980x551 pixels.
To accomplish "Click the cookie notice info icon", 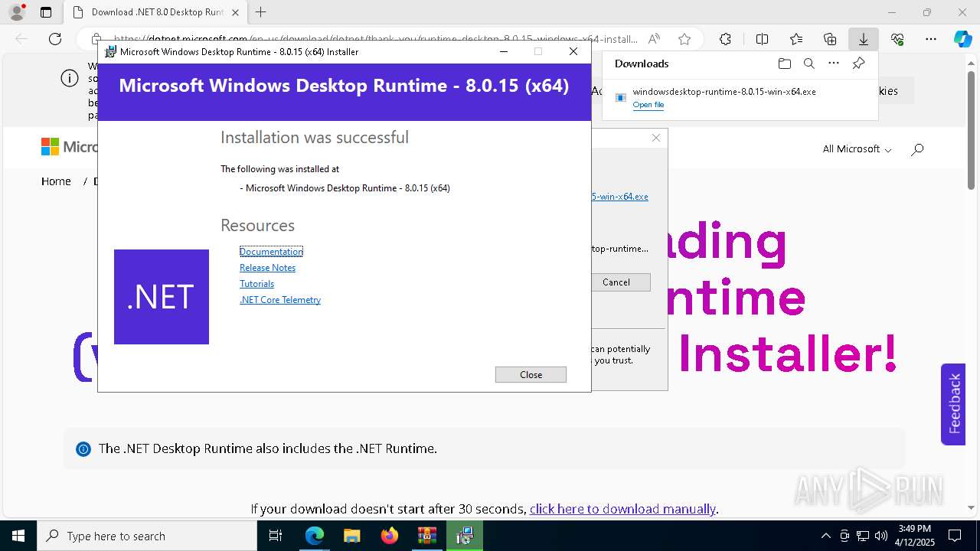I will (x=70, y=78).
